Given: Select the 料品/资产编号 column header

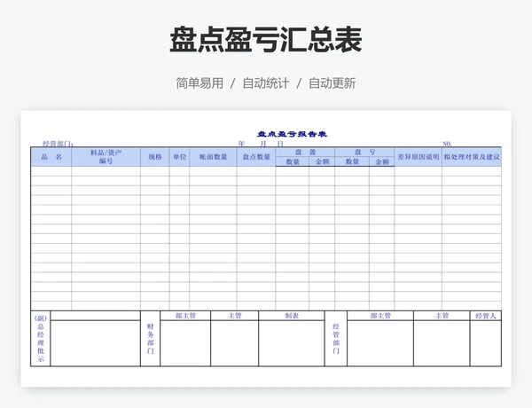Looking at the screenshot, I should point(106,157).
